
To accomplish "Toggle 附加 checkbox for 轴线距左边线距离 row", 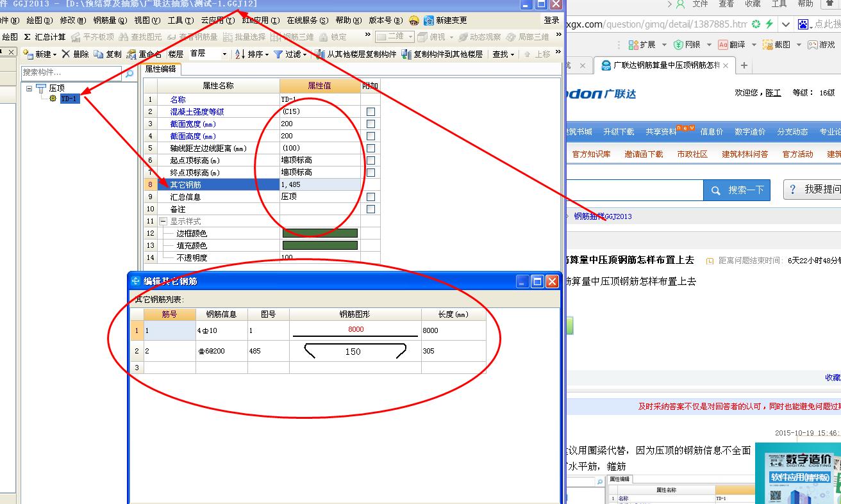I will tap(371, 148).
